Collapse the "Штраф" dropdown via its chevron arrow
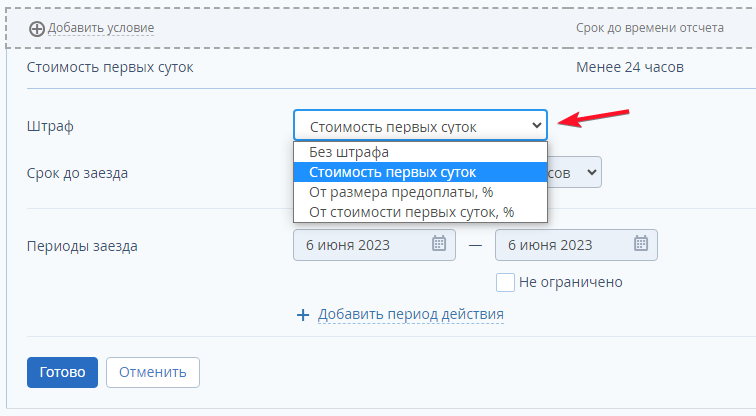Viewport: 756px width, 416px height. click(x=537, y=126)
